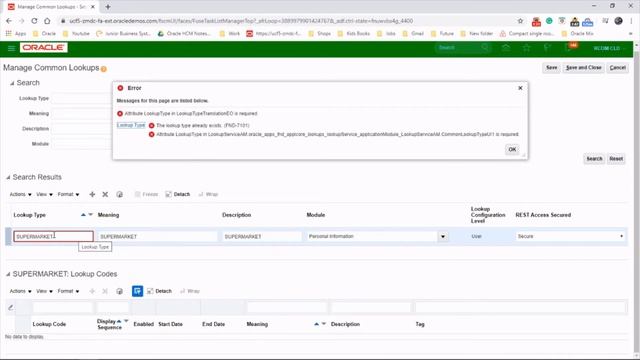Click Freeze in Search Results toolbar
This screenshot has height=360, width=640.
click(x=146, y=194)
